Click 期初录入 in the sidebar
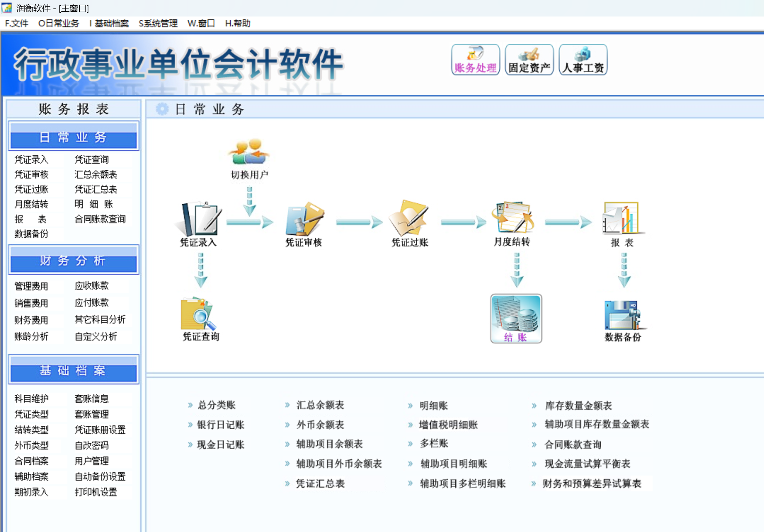Screen dimensions: 764x532 click(x=32, y=492)
